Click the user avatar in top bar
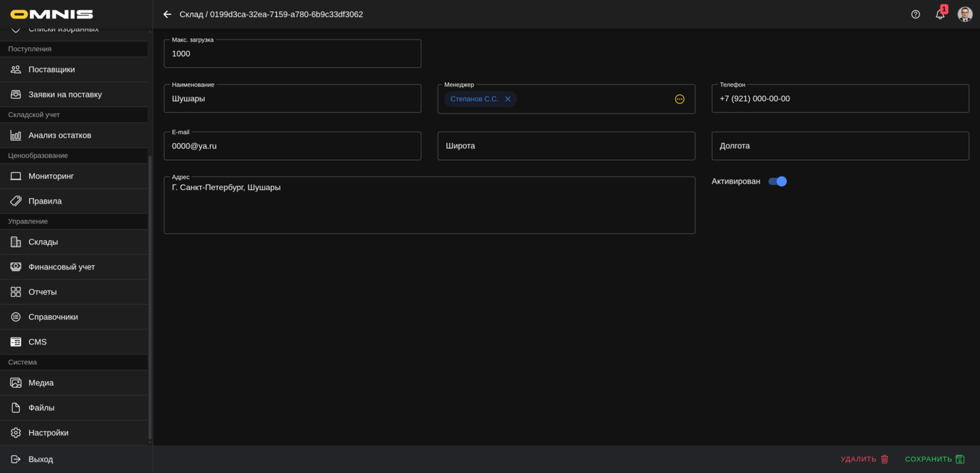This screenshot has width=980, height=473. [x=964, y=14]
